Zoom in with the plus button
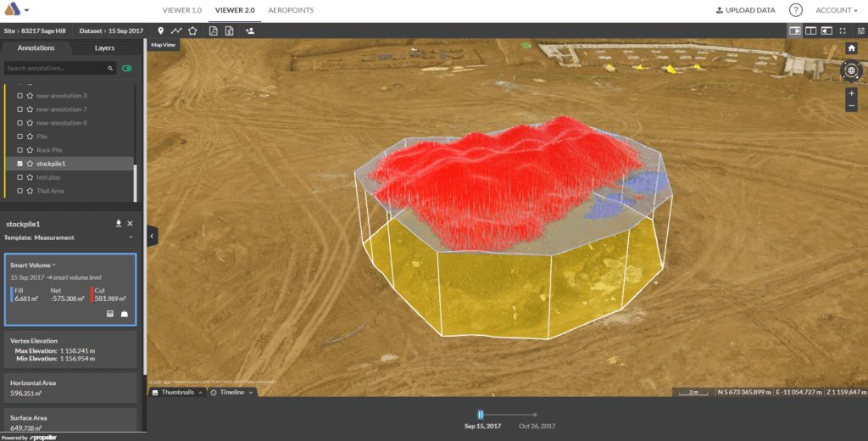Viewport: 868px width, 441px height. [851, 93]
